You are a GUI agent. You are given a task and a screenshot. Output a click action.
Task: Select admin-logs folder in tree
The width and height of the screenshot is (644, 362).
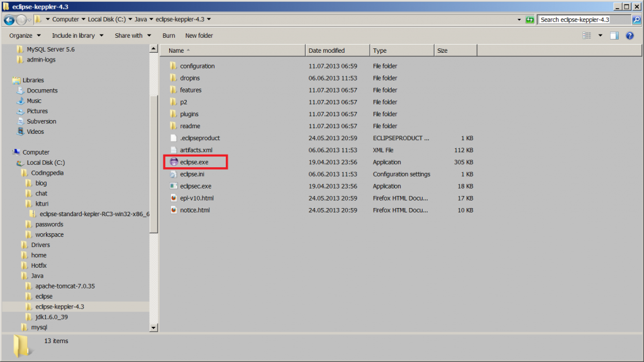[x=41, y=60]
